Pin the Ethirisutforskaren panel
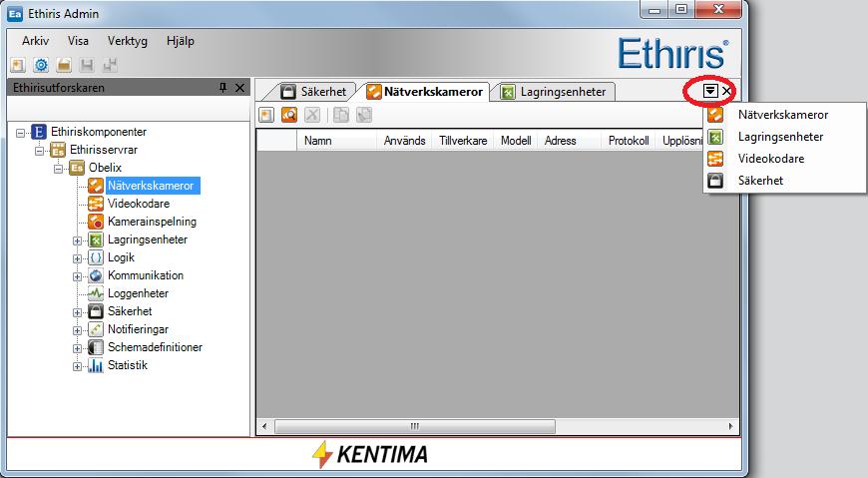This screenshot has height=478, width=868. pyautogui.click(x=223, y=88)
